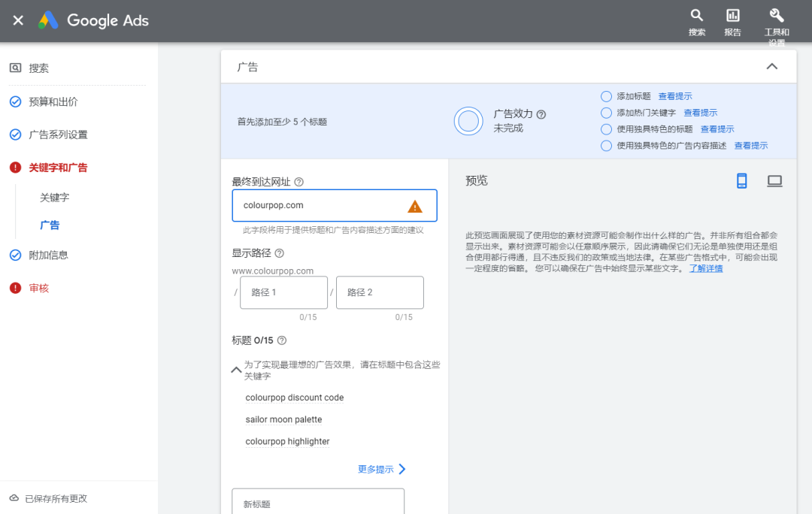
Task: Open the 了解详情 link in preview text
Action: [705, 268]
